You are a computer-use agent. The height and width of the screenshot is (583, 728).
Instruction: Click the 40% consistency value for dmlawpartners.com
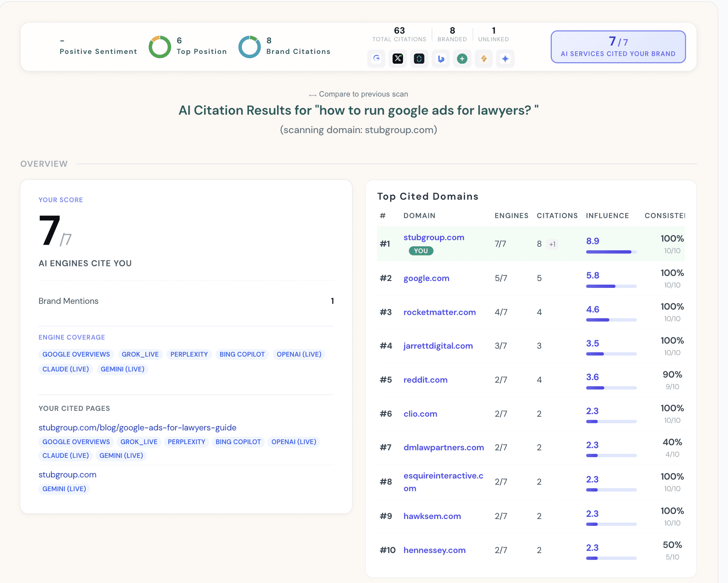point(672,442)
